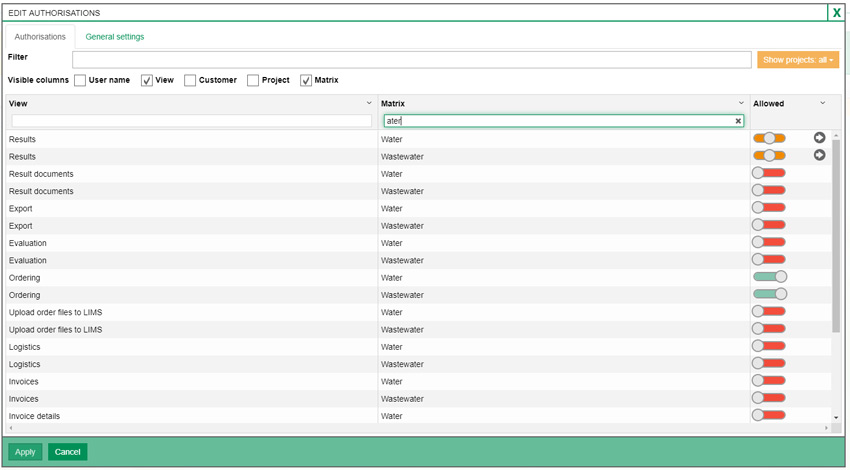Open the Allowed column header menu chevron
Screen dimensions: 850x470
(x=822, y=103)
